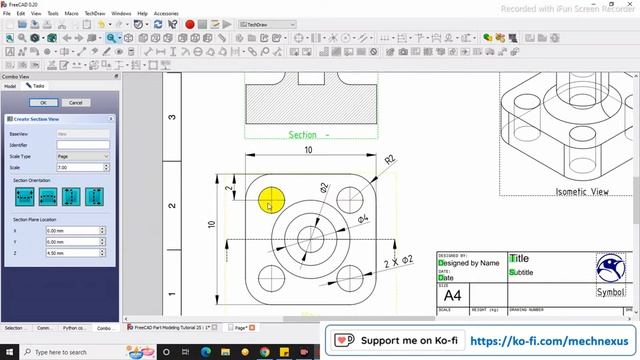Click the Fit selection magnifier icon
Image resolution: width=640 pixels, height=360 pixels.
pos(22,38)
